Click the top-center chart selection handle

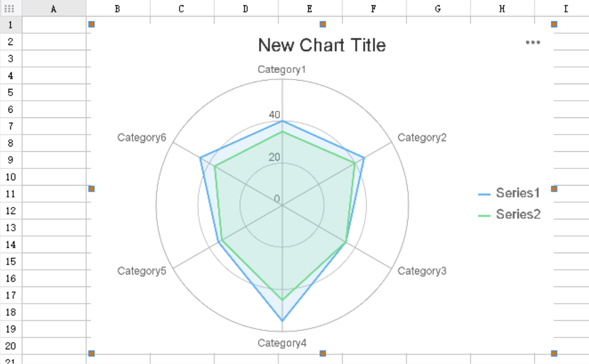[x=322, y=24]
